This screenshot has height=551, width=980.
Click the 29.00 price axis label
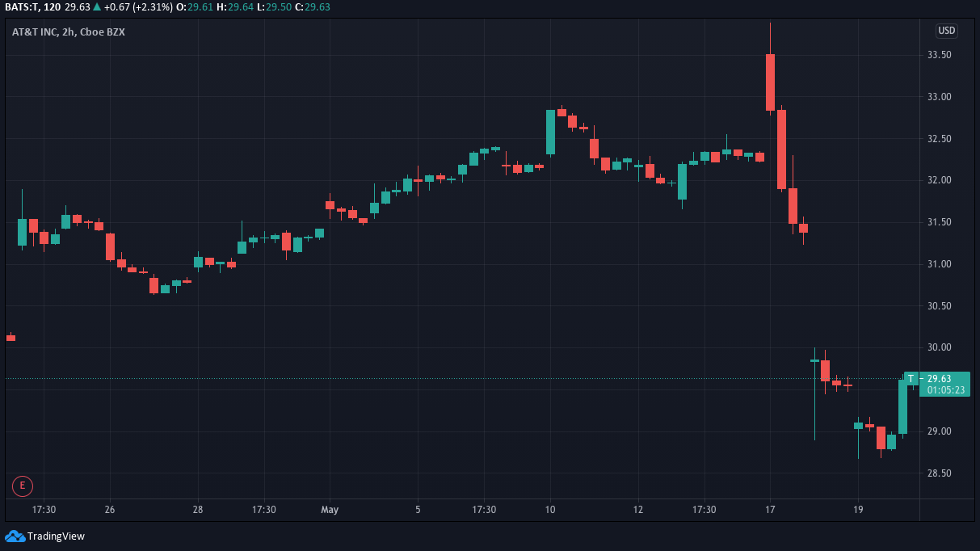pos(939,431)
